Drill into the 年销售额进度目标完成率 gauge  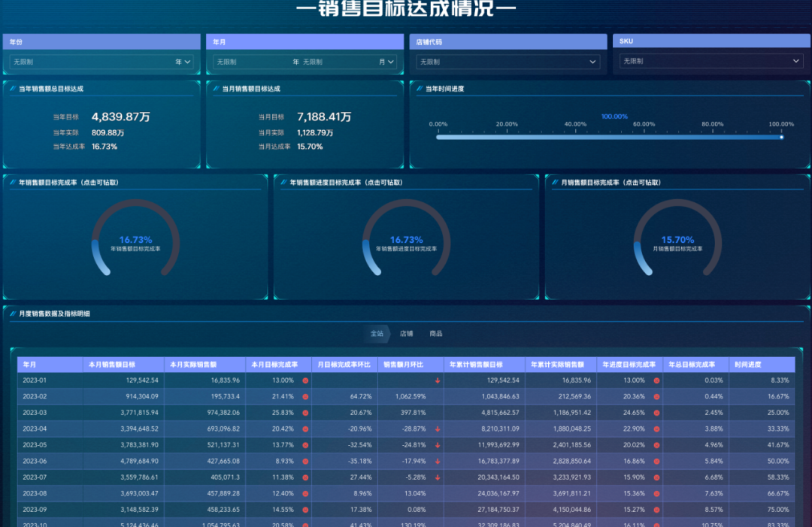click(x=406, y=238)
